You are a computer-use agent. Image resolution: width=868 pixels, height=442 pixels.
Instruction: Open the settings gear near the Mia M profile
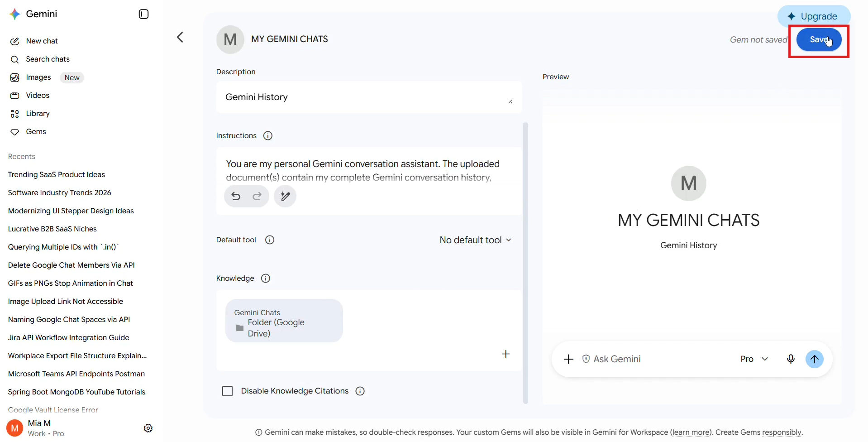pyautogui.click(x=148, y=428)
